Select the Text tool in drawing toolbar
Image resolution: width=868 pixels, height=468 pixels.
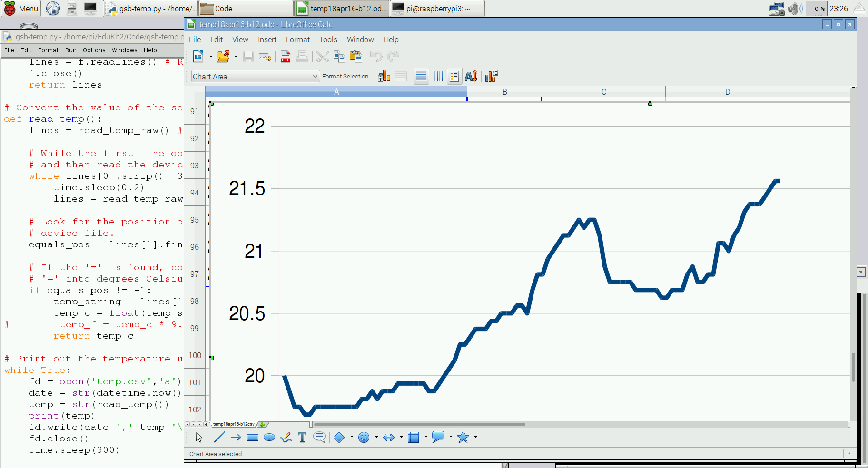click(302, 438)
